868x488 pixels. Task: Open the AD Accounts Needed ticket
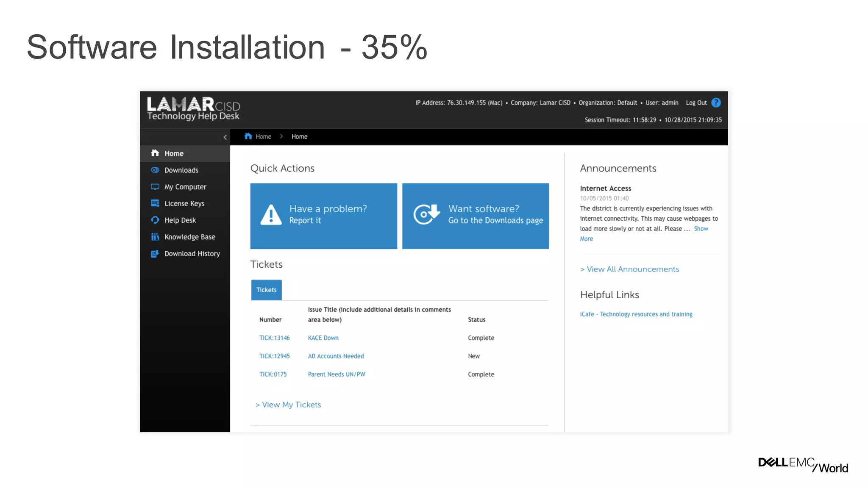336,356
